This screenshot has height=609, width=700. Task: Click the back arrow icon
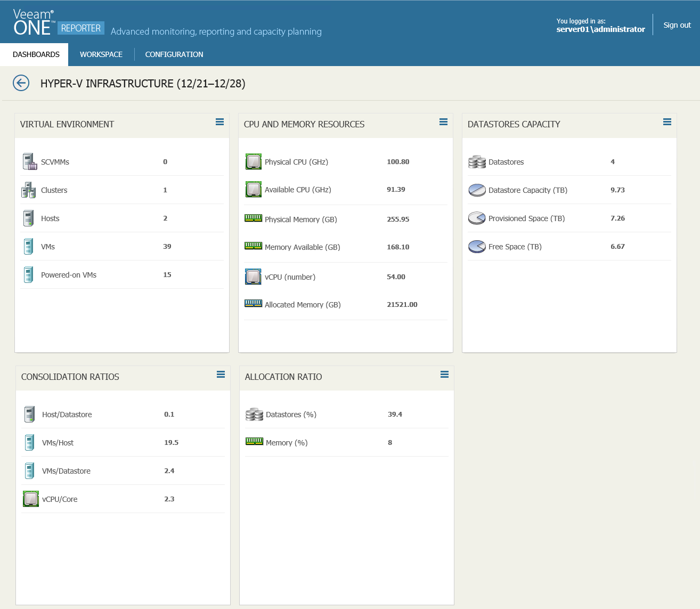21,83
